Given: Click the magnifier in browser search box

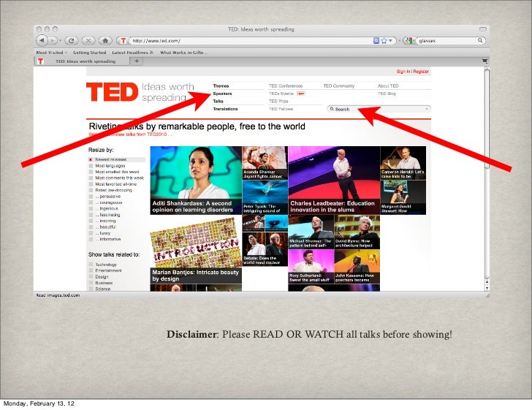Looking at the screenshot, I should coord(480,40).
